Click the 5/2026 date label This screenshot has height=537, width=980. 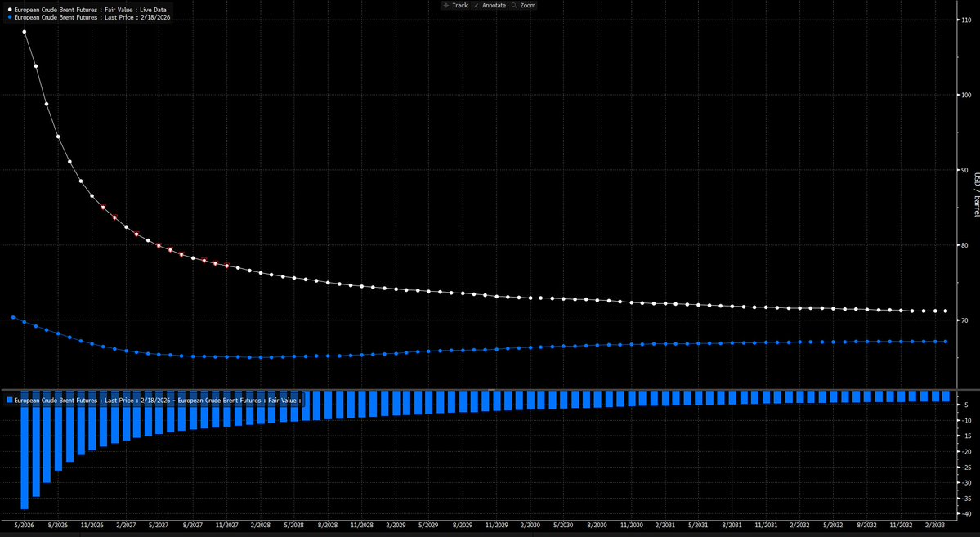(25, 526)
